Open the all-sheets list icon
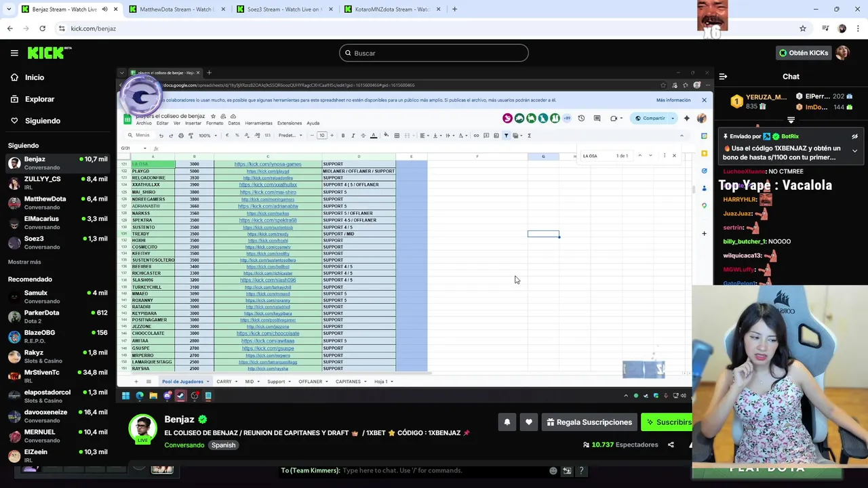 pos(148,382)
